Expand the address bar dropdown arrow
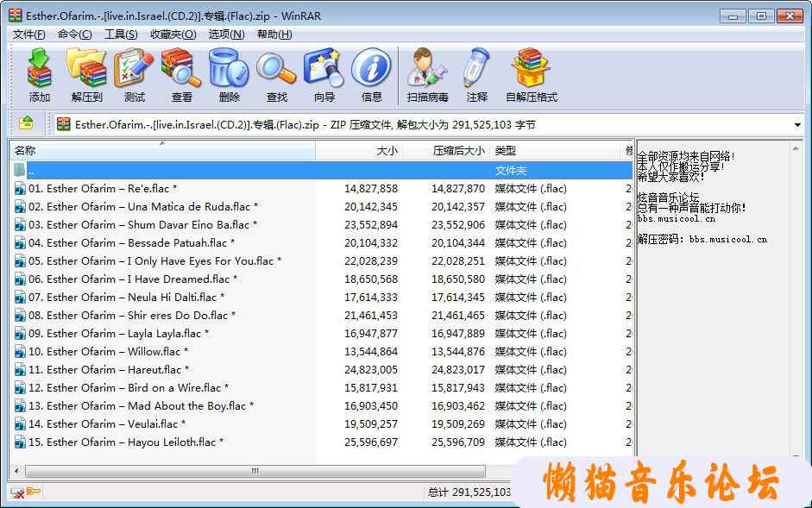812x508 pixels. 797,125
